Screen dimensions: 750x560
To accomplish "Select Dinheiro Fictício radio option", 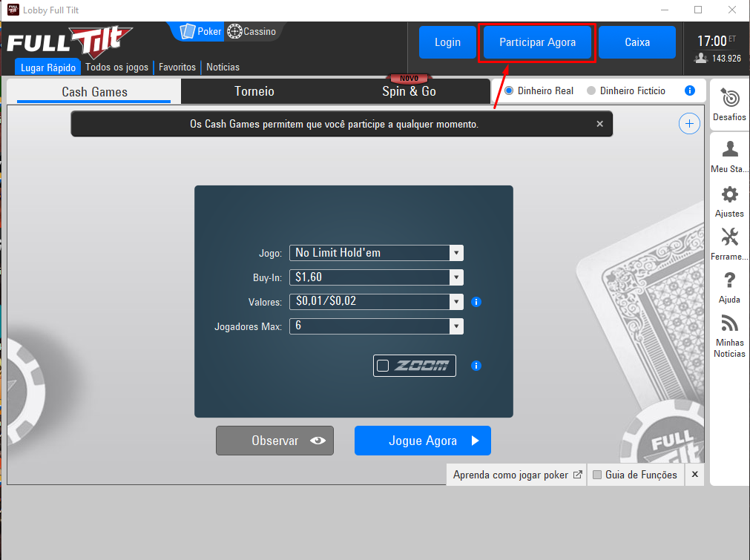I will click(x=591, y=90).
